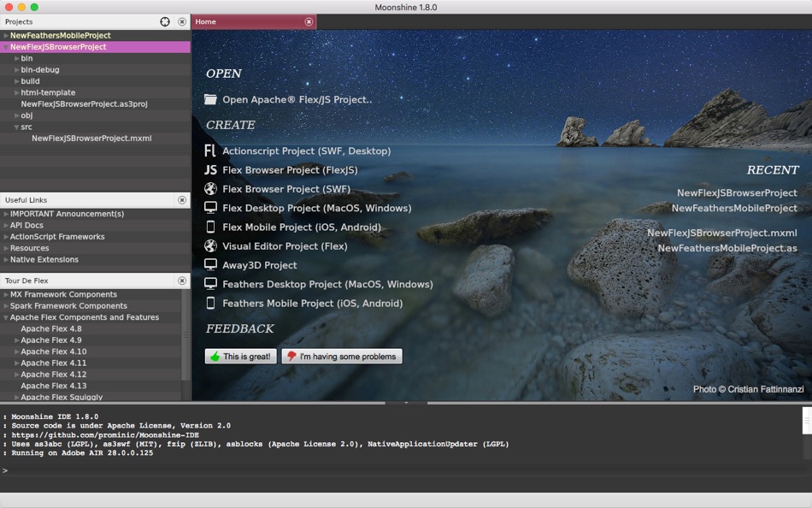Click the Fl icon for Actionscript Project
The width and height of the screenshot is (812, 508).
tap(209, 151)
